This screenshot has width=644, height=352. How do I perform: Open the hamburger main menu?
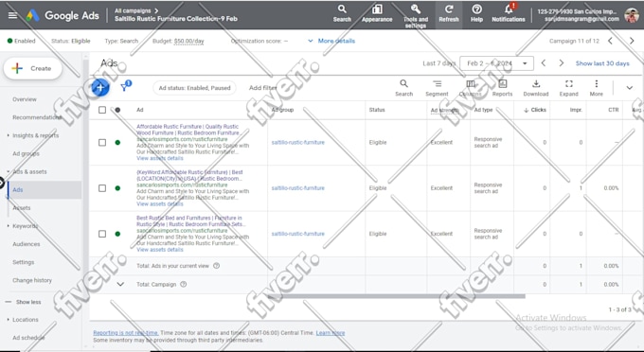coord(12,15)
